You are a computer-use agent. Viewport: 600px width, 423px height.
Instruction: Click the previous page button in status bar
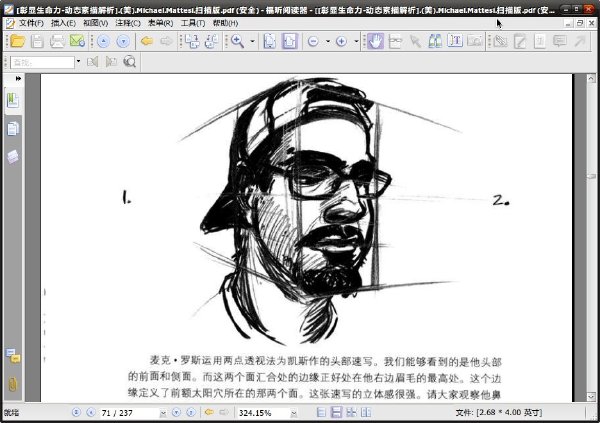pos(91,412)
